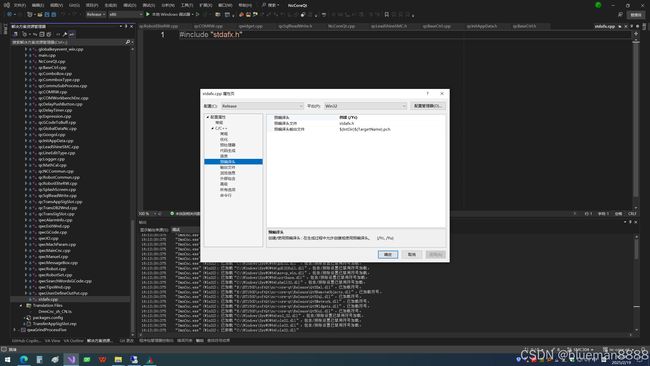650x366 pixels.
Task: Open the WPS app on the taskbar
Action: pos(102,359)
